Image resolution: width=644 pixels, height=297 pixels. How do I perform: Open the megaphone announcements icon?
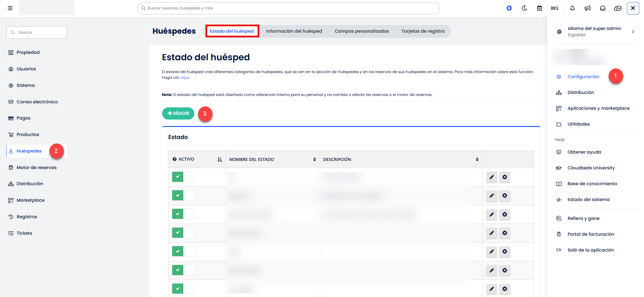pyautogui.click(x=588, y=8)
